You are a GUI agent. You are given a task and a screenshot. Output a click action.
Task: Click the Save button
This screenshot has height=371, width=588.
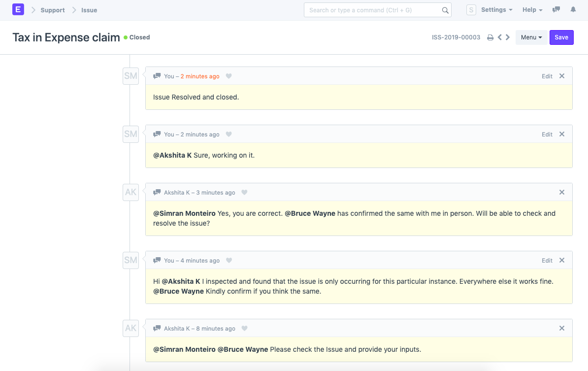point(561,37)
